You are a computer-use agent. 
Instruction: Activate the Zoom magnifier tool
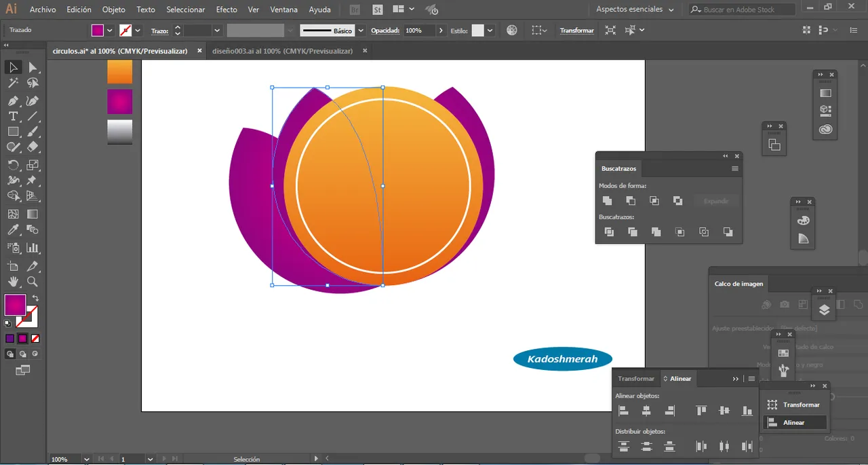(x=32, y=281)
